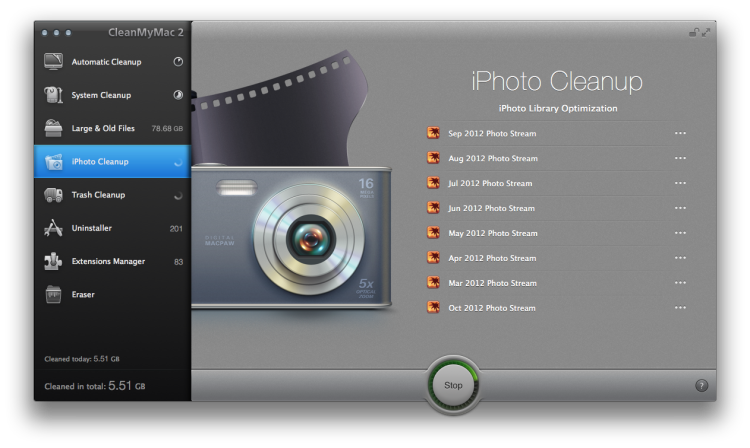Click the Trash Cleanup truck icon
This screenshot has width=750, height=448.
[x=53, y=195]
